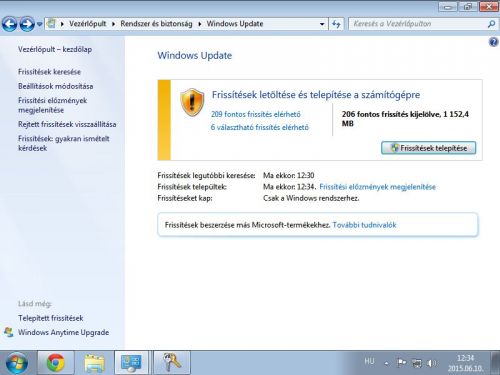
Task: Refresh the page with the refresh icon
Action: pyautogui.click(x=336, y=24)
